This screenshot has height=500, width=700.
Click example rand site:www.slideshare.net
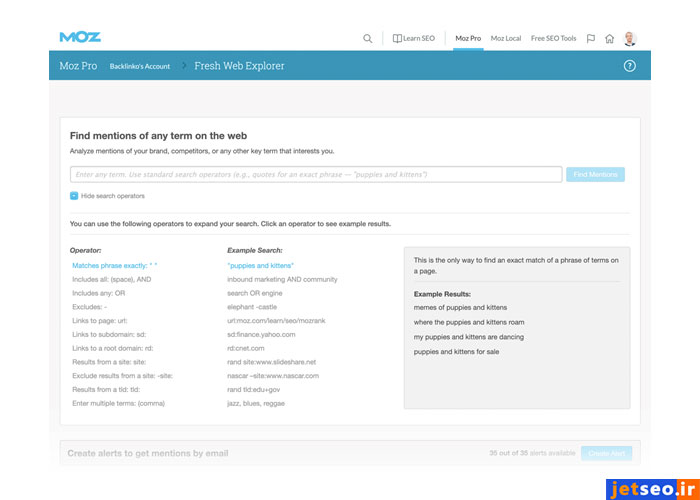271,362
